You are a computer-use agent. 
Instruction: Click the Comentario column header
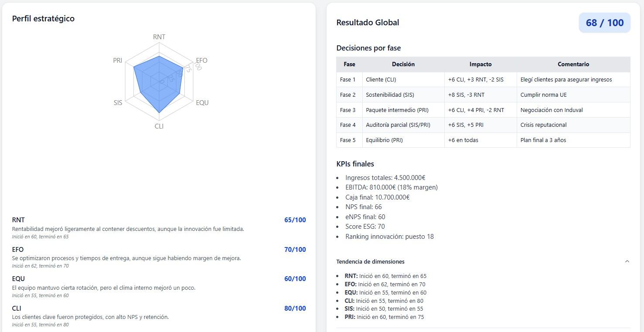[573, 64]
